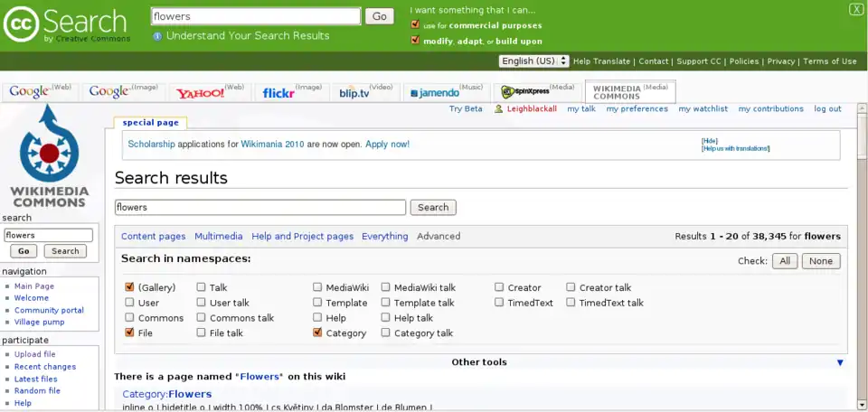The image size is (868, 412).
Task: Uncheck the File namespace checkbox
Action: (x=129, y=332)
